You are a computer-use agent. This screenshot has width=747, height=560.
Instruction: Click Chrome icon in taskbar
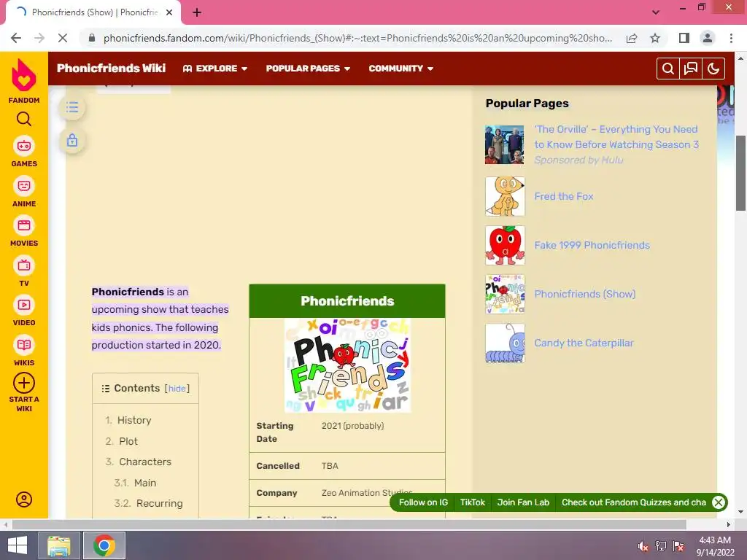pos(104,545)
